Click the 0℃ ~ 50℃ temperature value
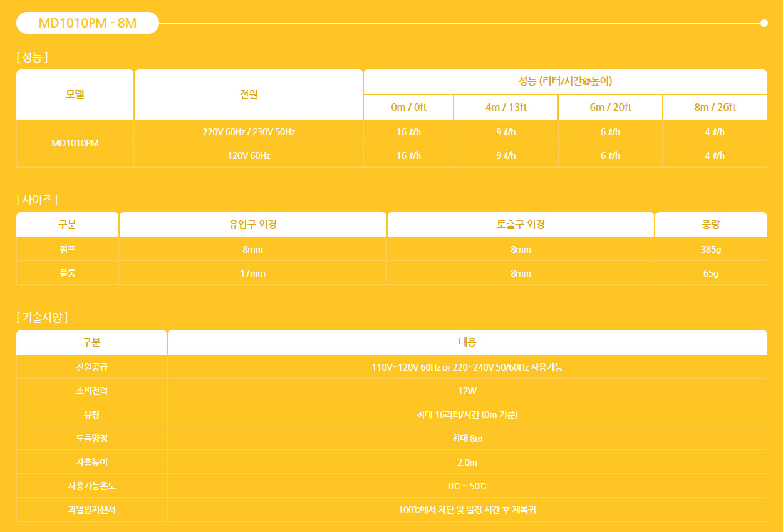 click(x=467, y=486)
